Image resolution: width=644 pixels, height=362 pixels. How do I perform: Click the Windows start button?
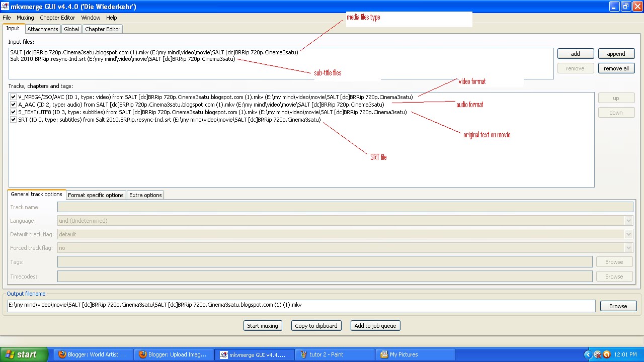point(24,354)
